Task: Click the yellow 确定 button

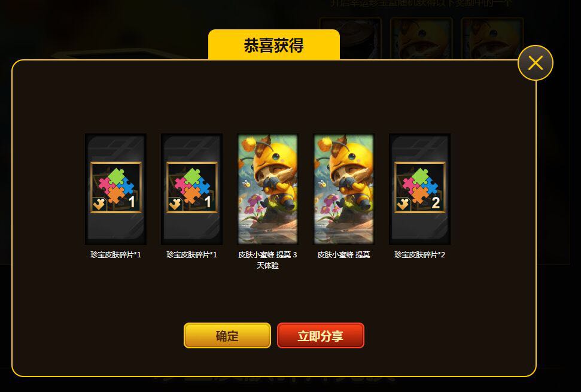Action: (227, 336)
